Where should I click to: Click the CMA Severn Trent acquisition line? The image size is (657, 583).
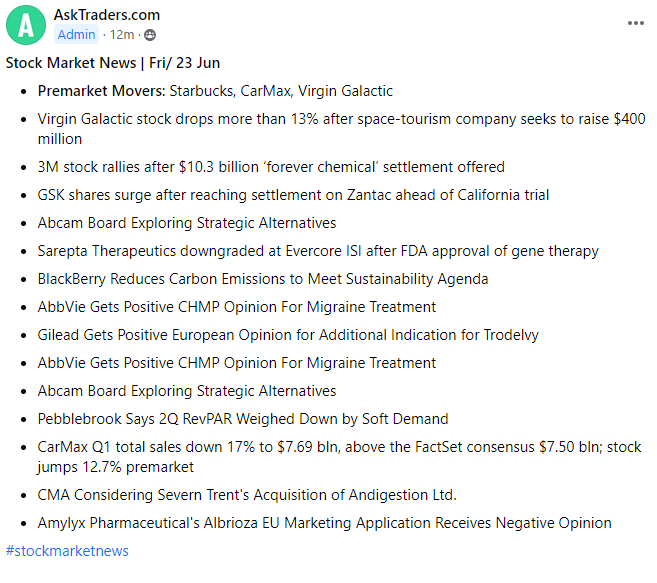click(x=247, y=495)
